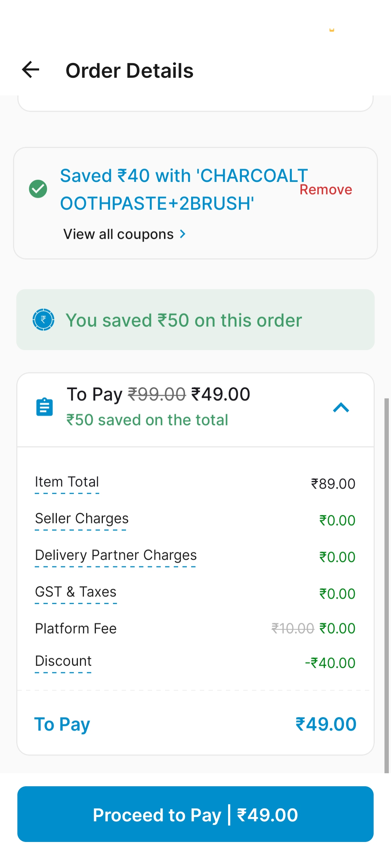Tap GST & Taxes label

pos(76,592)
